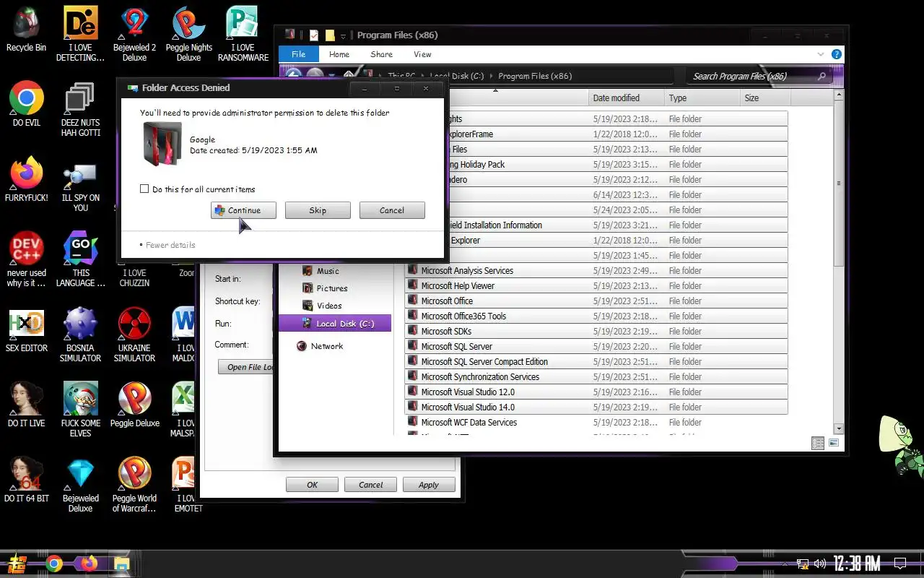Click the Properties icon in Explorer title bar
The image size is (924, 578).
[314, 35]
